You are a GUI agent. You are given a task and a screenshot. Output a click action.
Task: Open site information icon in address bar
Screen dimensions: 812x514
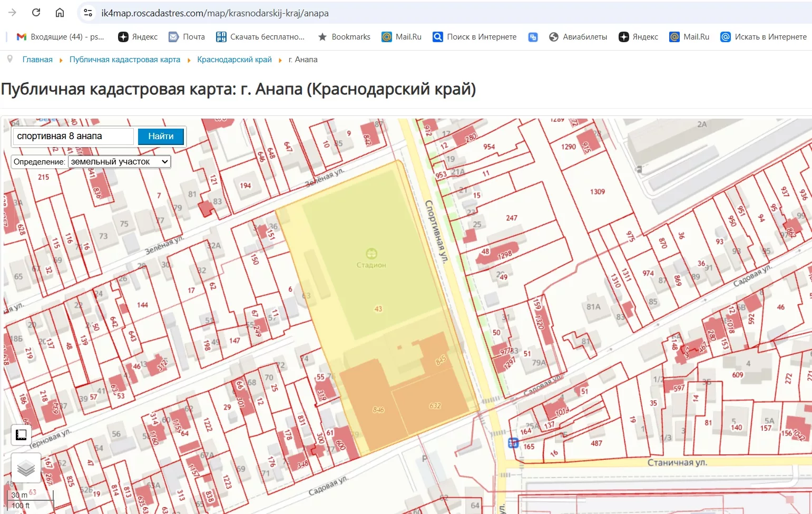[89, 13]
